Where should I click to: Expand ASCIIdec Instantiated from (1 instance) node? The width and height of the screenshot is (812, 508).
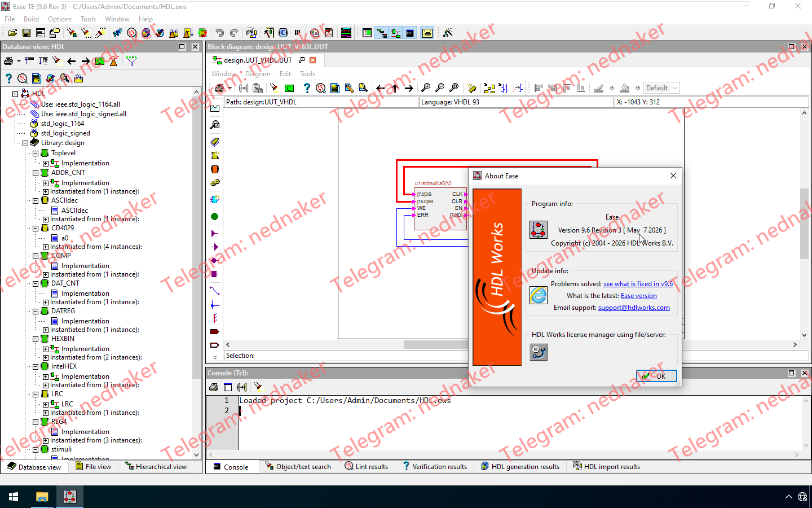(46, 220)
